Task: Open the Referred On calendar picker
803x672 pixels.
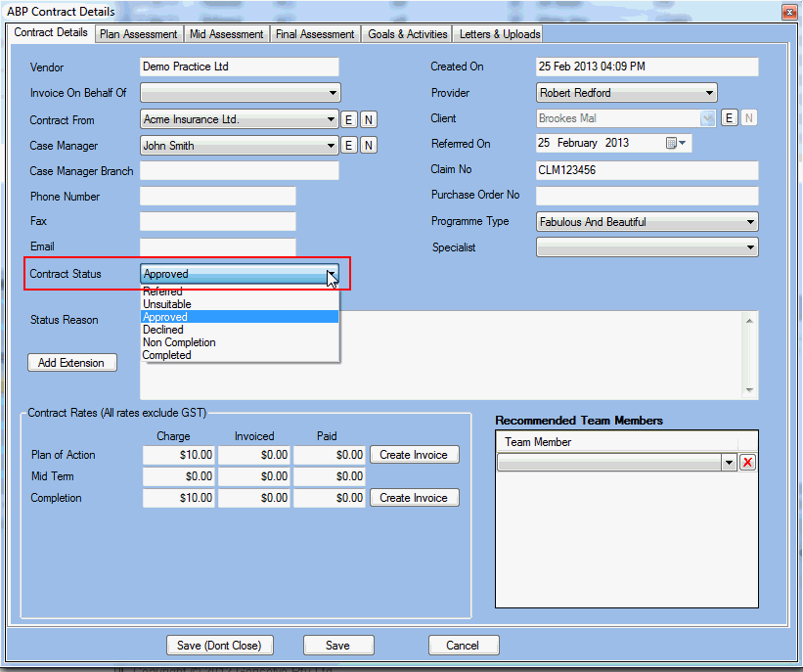Action: (x=676, y=143)
